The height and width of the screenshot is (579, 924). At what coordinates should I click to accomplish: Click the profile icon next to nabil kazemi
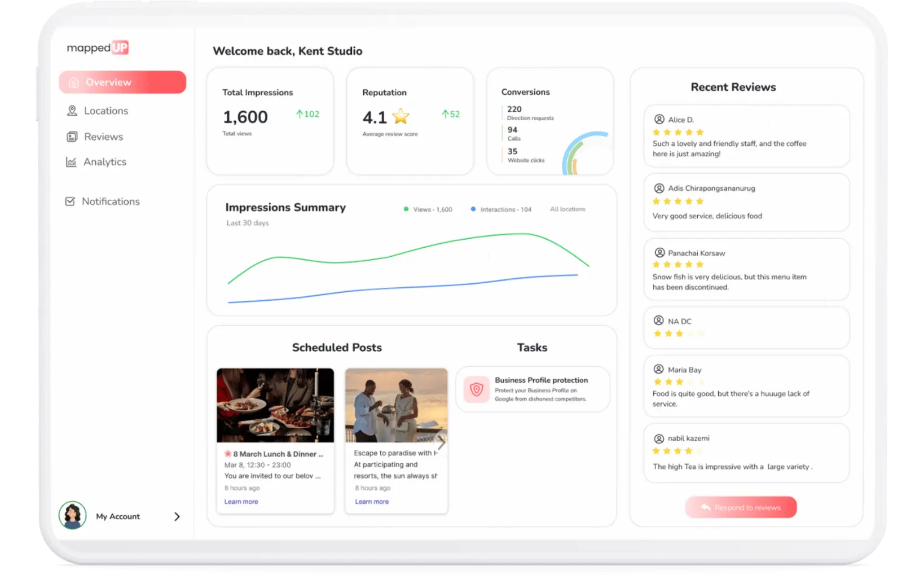[658, 438]
